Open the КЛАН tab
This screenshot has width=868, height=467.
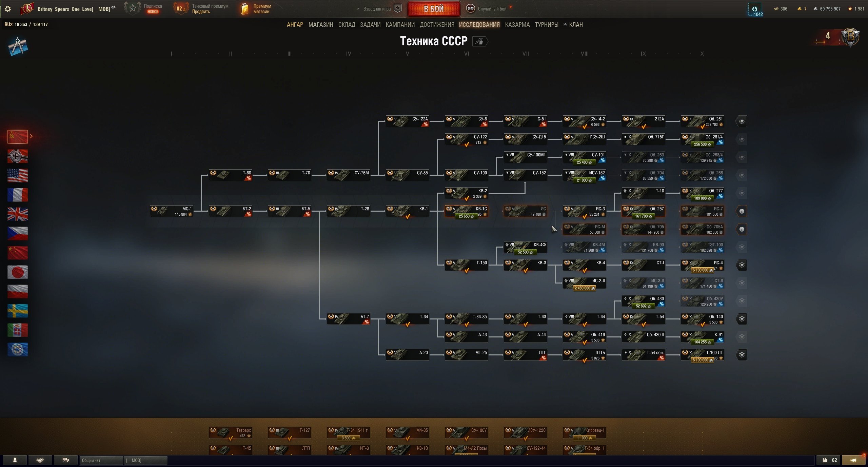coord(576,25)
